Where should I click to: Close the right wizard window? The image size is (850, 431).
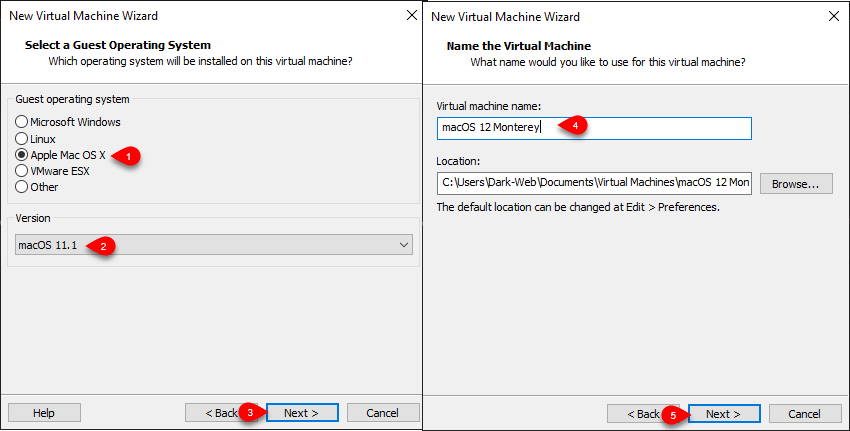tap(834, 16)
